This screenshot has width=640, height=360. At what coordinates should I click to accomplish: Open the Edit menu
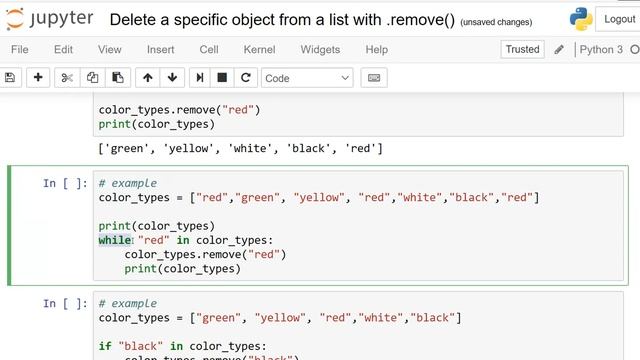(x=63, y=50)
